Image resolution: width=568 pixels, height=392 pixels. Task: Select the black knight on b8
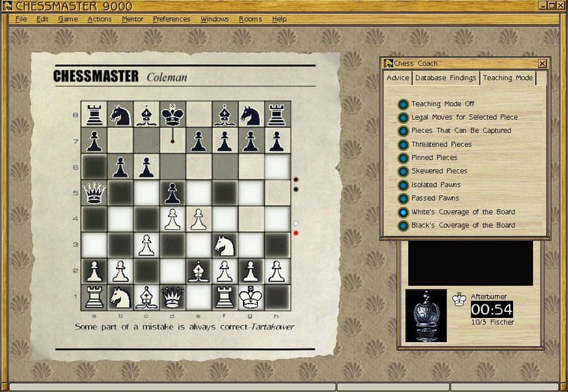[x=120, y=115]
